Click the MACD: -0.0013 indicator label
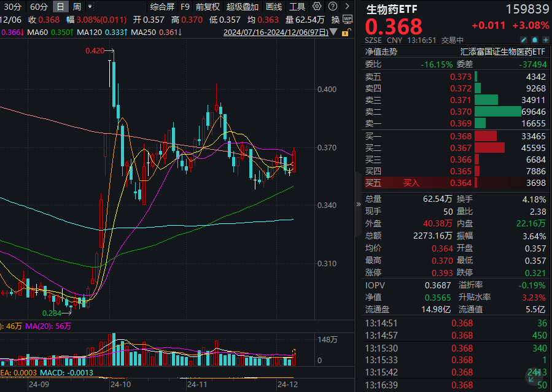The height and width of the screenshot is (392, 552). click(x=66, y=372)
